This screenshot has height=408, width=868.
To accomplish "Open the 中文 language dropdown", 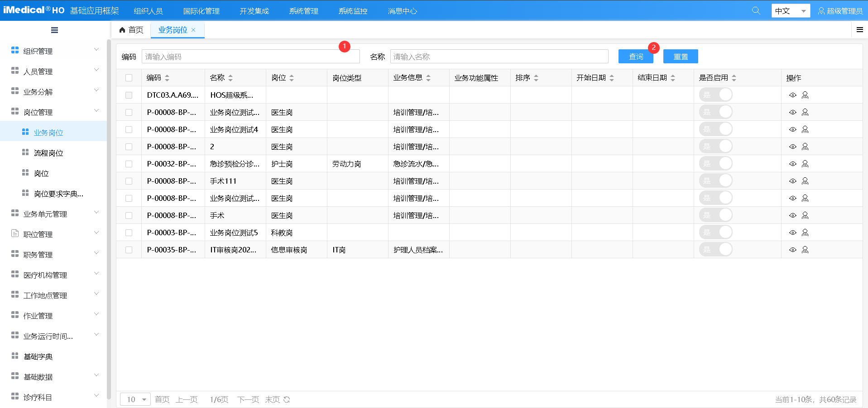I will [790, 11].
